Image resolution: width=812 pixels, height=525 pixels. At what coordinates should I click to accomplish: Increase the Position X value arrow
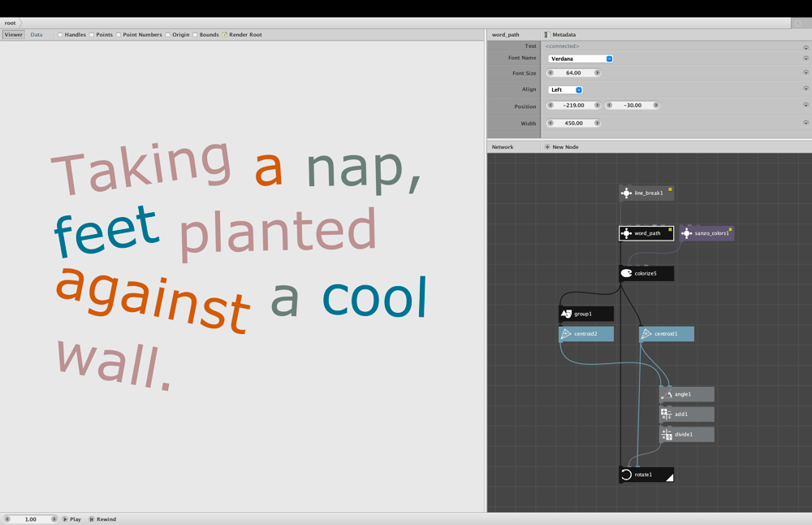point(597,105)
